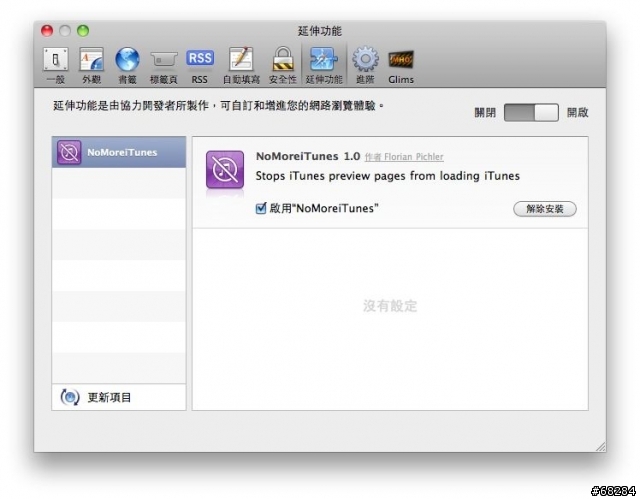Screen dimensions: 640x499
Task: Close the window with the red button
Action: [x=47, y=31]
